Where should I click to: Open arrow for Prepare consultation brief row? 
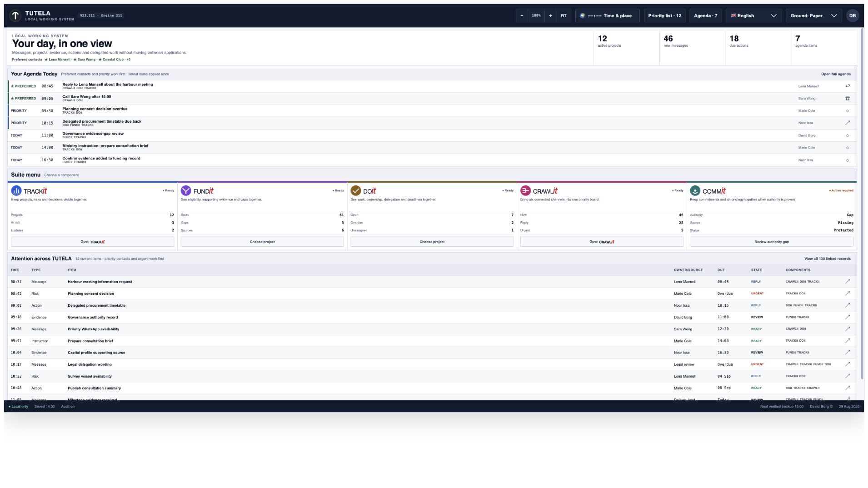(847, 341)
